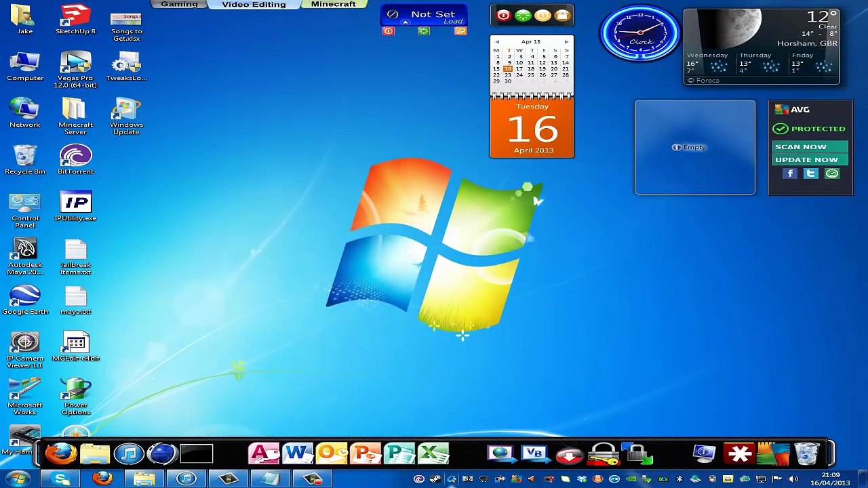
Task: Select the Power Options desktop icon
Action: [75, 397]
